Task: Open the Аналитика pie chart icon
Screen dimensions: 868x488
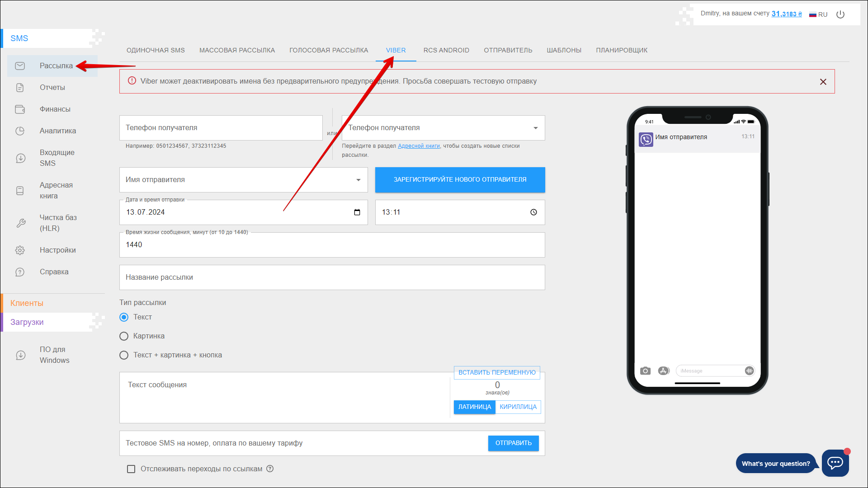Action: (x=20, y=131)
